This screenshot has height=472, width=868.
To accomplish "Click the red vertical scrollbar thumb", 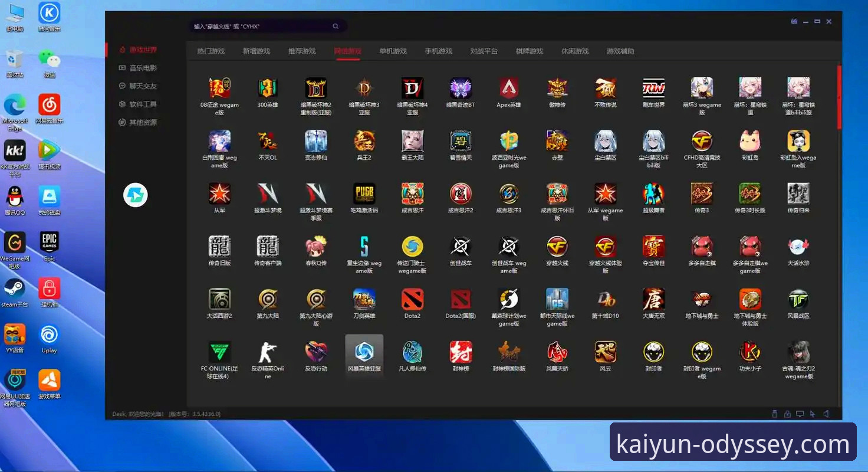I will [840, 97].
